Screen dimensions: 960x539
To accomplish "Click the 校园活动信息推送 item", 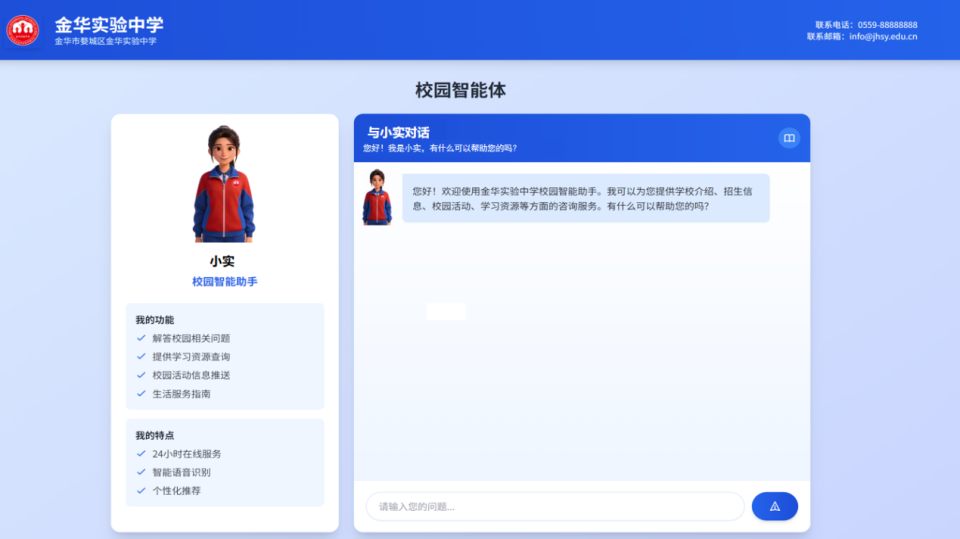I will (191, 375).
